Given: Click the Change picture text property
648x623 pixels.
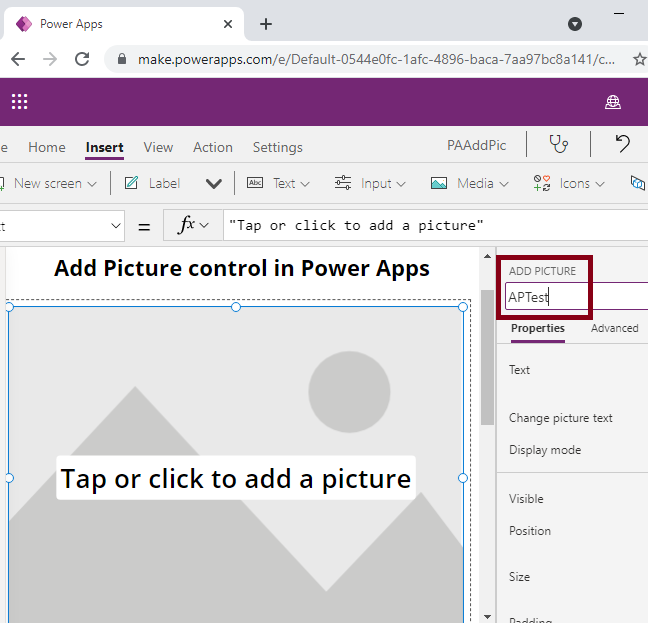Looking at the screenshot, I should click(x=560, y=418).
